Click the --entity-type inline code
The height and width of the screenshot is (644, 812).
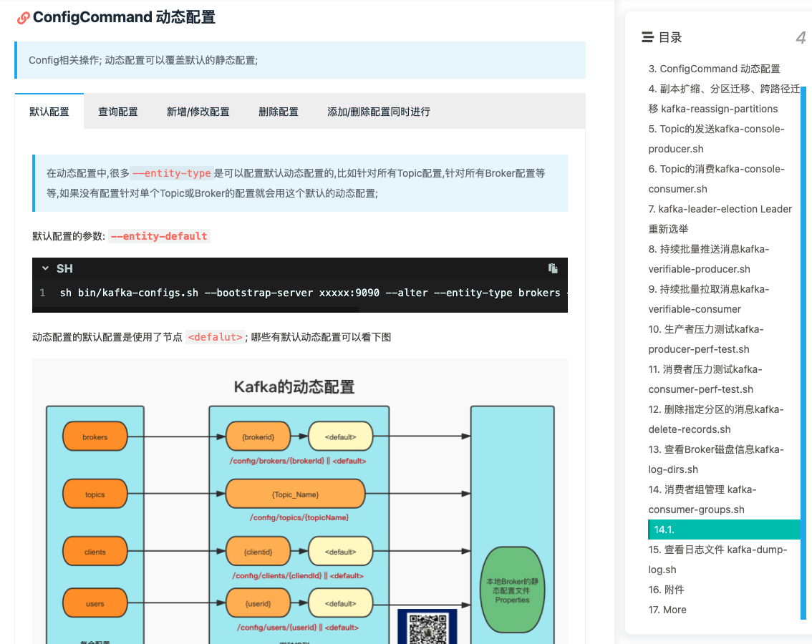171,173
